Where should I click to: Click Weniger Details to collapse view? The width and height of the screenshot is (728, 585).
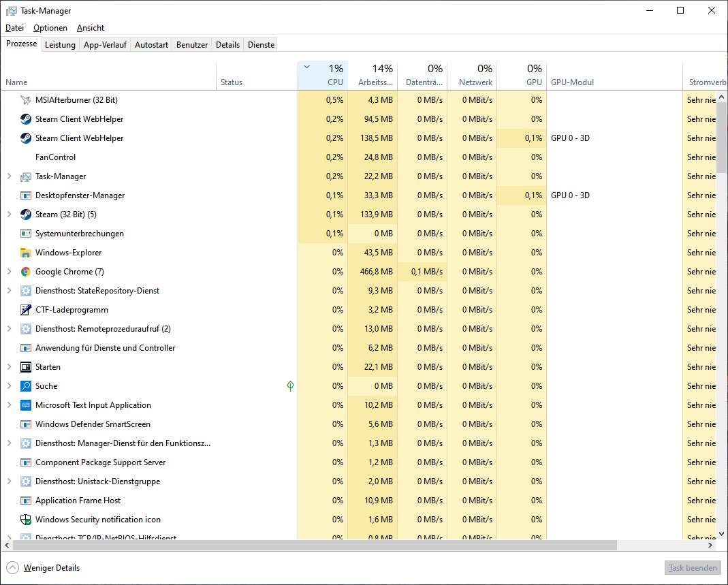pyautogui.click(x=43, y=568)
